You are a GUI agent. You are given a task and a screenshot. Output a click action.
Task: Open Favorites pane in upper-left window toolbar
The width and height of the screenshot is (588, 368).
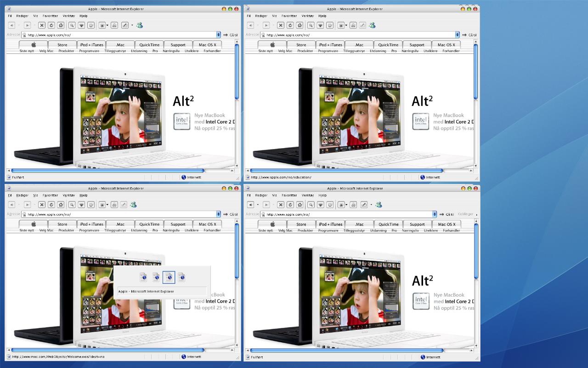point(81,25)
